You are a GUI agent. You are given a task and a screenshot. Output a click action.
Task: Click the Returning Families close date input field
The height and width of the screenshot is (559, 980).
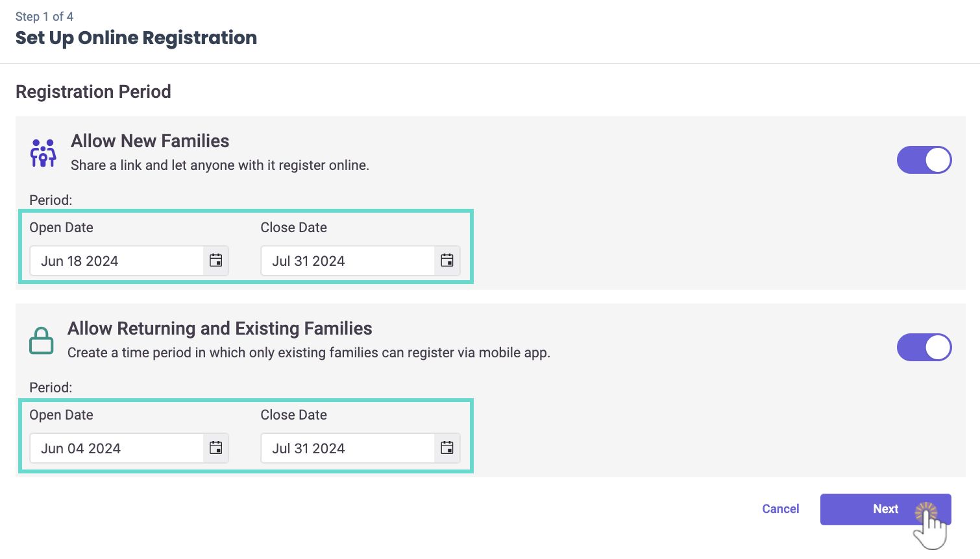coord(347,448)
